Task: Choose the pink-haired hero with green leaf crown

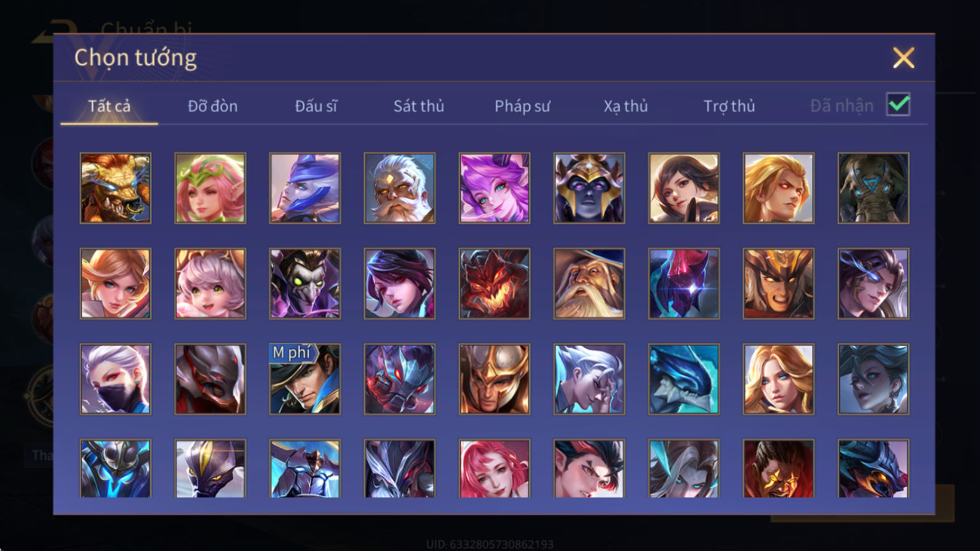Action: coord(210,188)
